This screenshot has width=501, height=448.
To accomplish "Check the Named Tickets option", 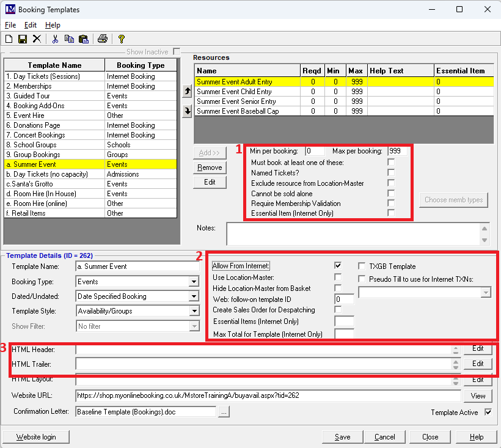I will point(391,172).
